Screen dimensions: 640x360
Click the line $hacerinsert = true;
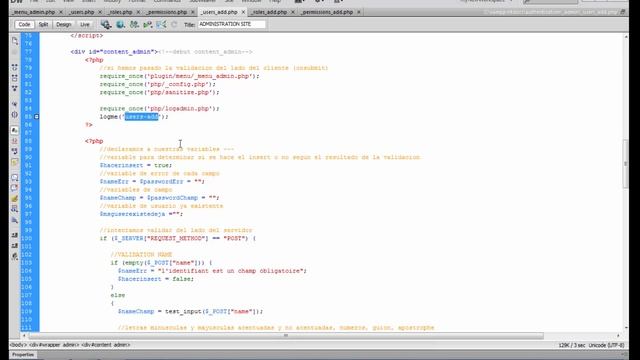pyautogui.click(x=136, y=165)
